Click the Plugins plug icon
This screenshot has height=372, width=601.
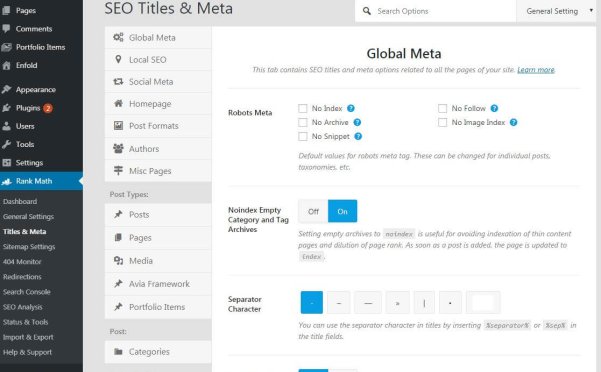pos(7,108)
